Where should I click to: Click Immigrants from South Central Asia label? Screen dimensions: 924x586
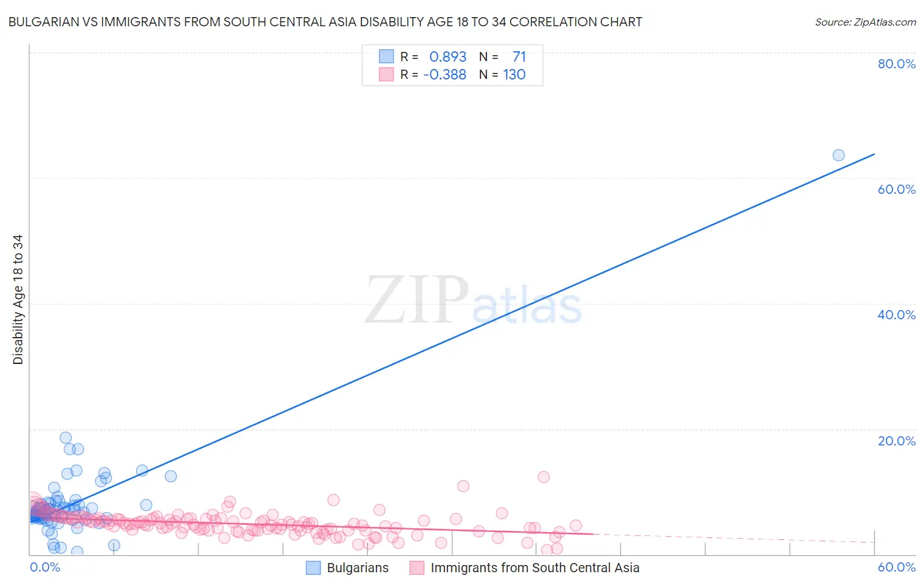pos(535,568)
